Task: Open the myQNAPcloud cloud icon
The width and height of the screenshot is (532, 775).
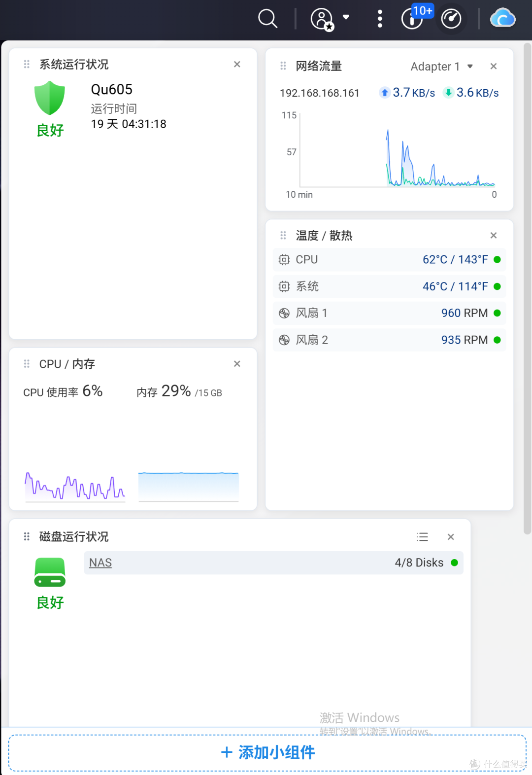Action: pyautogui.click(x=502, y=18)
